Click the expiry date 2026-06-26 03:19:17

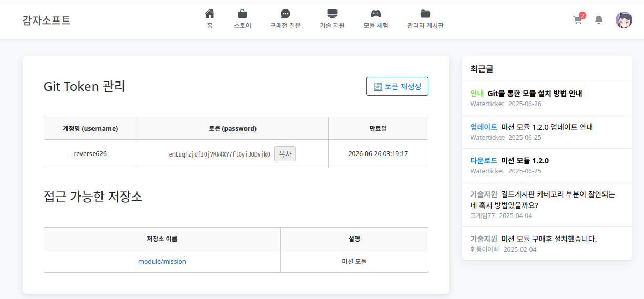pyautogui.click(x=378, y=154)
